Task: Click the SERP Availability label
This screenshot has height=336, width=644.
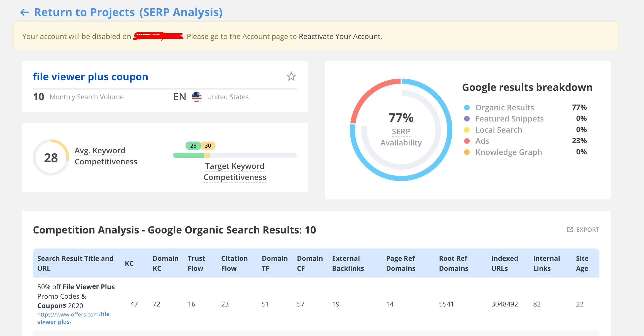Action: [x=401, y=137]
